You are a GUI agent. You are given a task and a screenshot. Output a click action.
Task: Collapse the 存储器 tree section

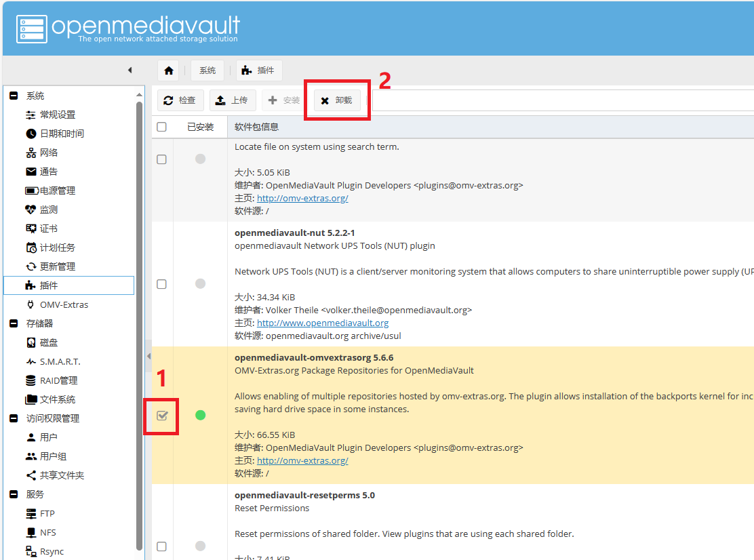[x=13, y=324]
